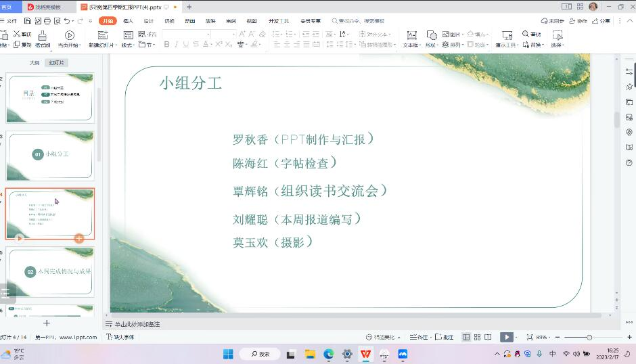Toggle Italic text formatting
Viewport: 636px width, 364px height.
177,45
